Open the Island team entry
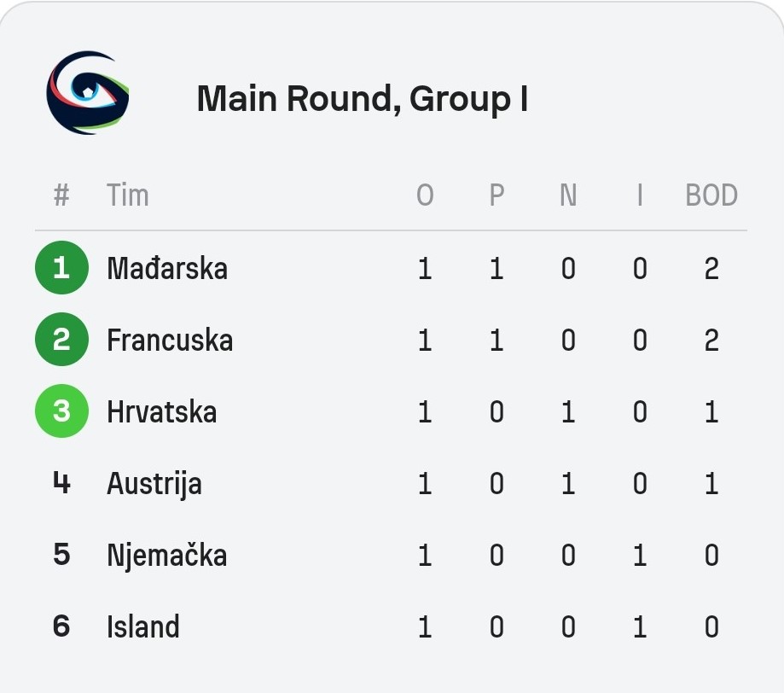 (x=143, y=626)
